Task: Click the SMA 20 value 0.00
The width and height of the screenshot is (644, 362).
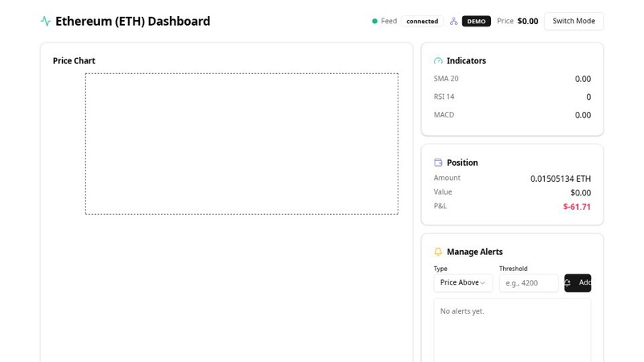Action: (583, 79)
